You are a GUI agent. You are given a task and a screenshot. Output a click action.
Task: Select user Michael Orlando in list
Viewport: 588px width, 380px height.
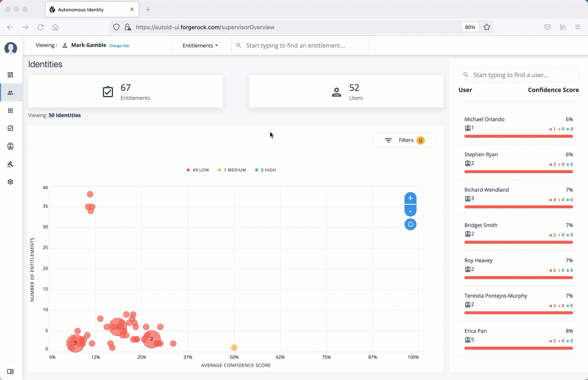click(x=484, y=119)
